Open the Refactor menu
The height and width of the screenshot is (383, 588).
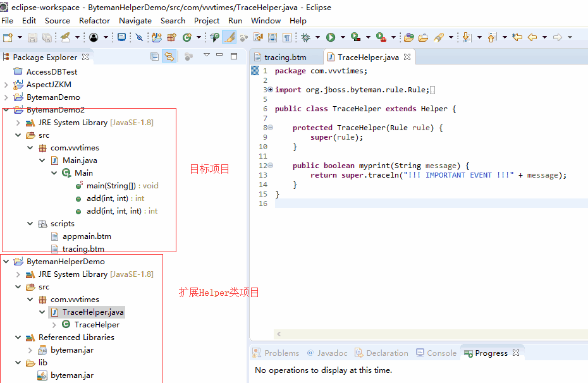point(94,21)
